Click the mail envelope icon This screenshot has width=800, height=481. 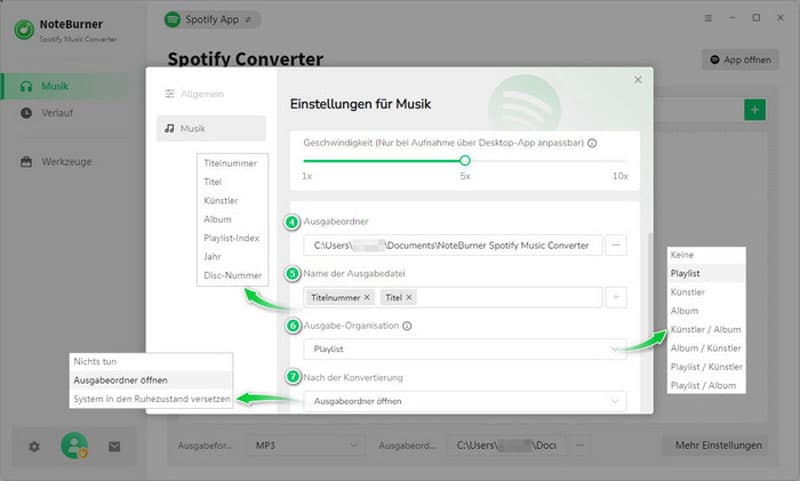(x=114, y=447)
